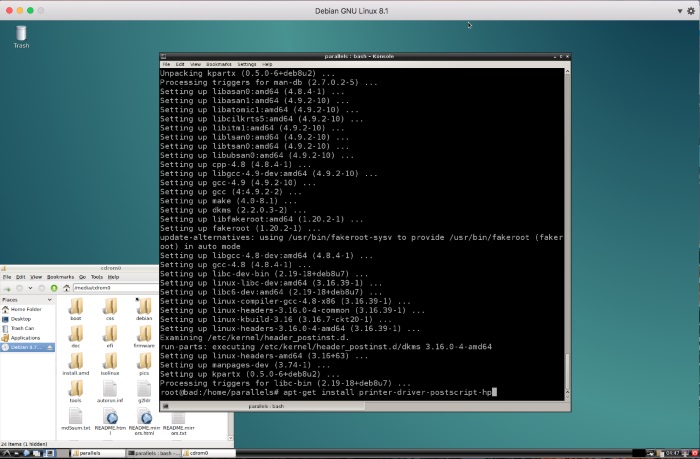Open the file manager Go menu
The image size is (700, 459).
pyautogui.click(x=82, y=277)
